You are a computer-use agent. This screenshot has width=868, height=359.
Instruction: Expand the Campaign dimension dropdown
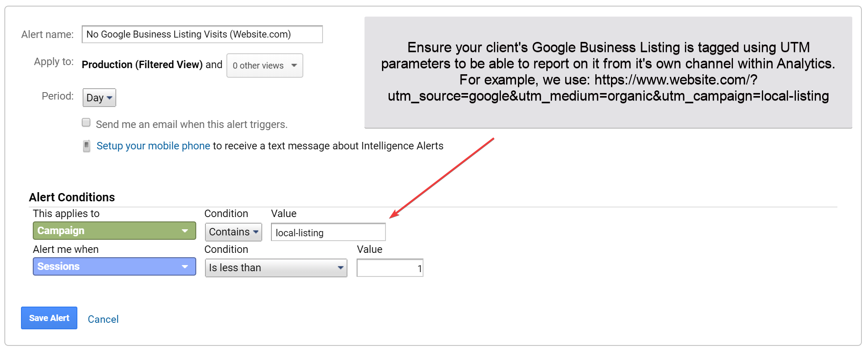click(x=115, y=231)
